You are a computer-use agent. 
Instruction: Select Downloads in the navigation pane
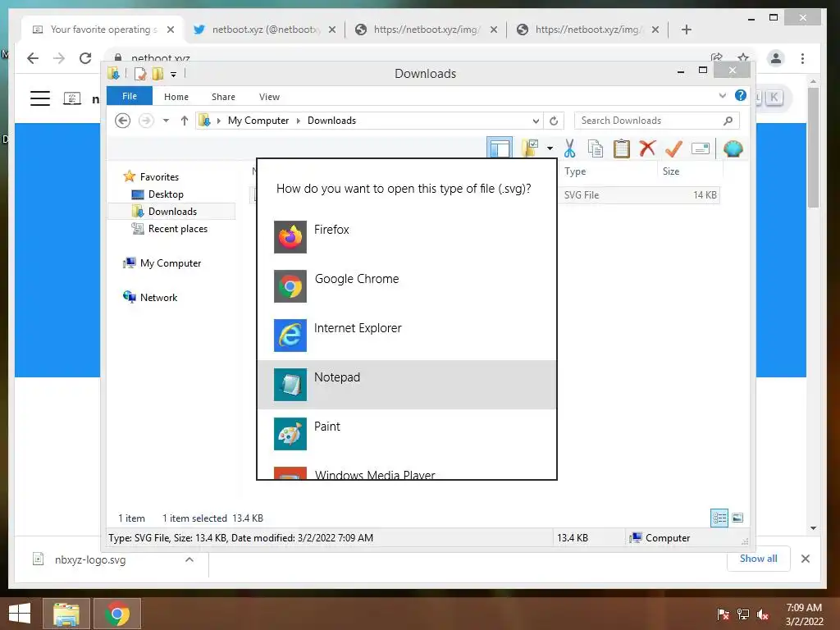click(x=172, y=211)
